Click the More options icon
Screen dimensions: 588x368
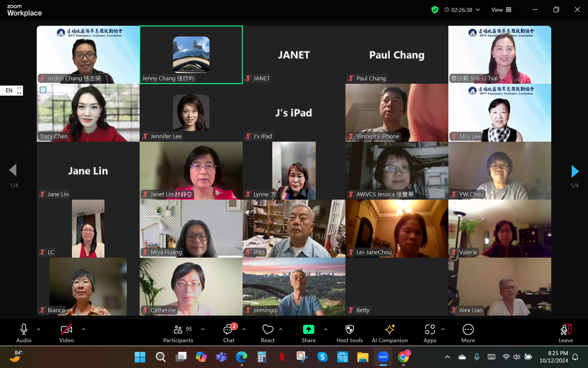pyautogui.click(x=468, y=330)
